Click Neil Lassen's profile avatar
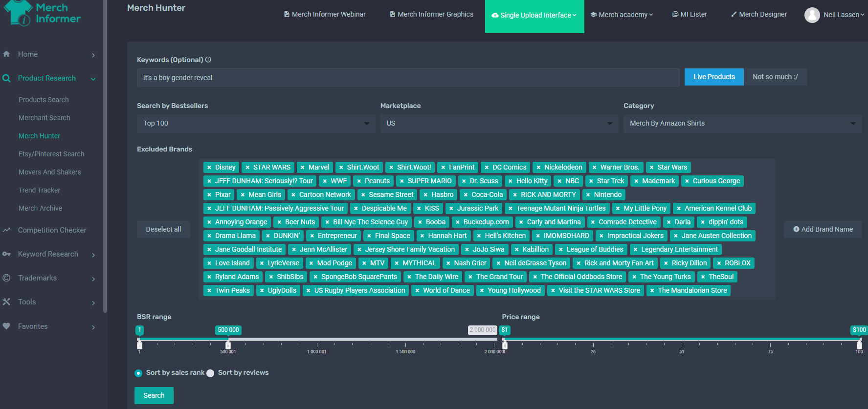The image size is (868, 409). coord(812,15)
